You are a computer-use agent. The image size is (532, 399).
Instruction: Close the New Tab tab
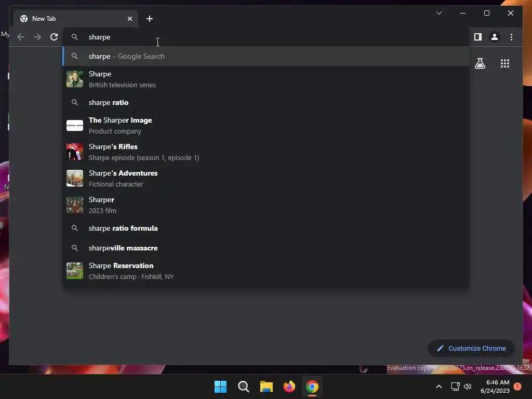click(129, 19)
